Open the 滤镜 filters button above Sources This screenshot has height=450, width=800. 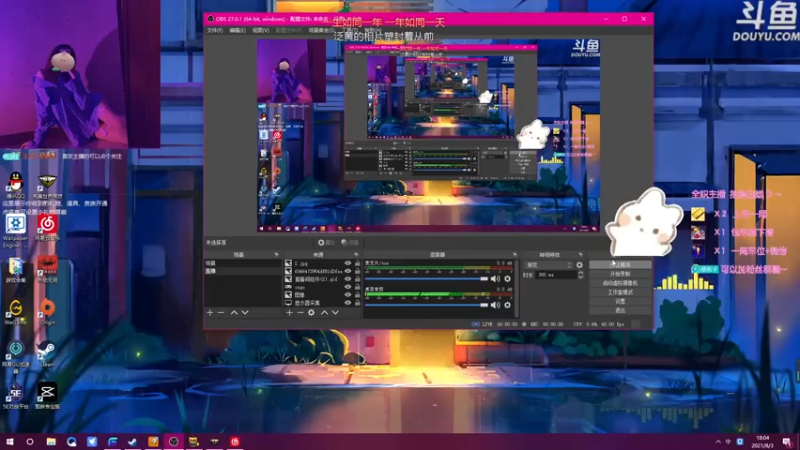(350, 243)
